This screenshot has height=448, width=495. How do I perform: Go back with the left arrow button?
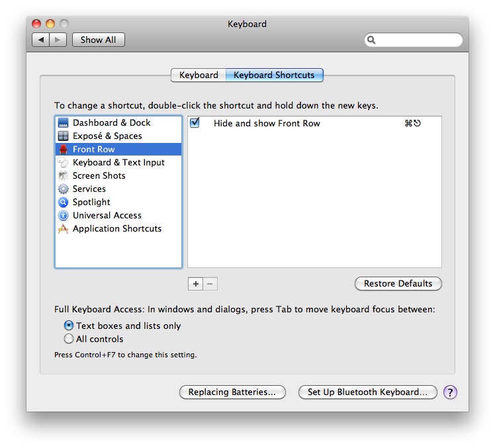click(41, 40)
